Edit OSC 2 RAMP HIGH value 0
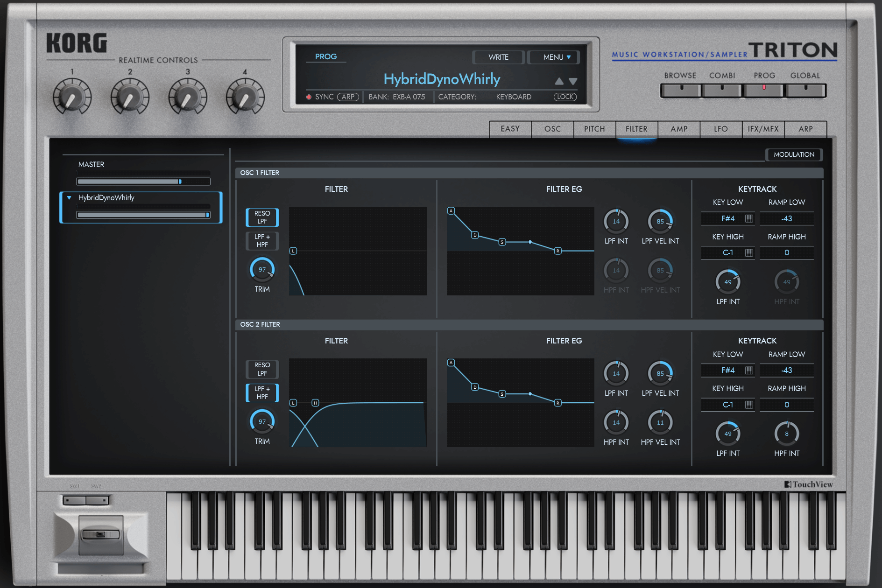 pos(787,405)
